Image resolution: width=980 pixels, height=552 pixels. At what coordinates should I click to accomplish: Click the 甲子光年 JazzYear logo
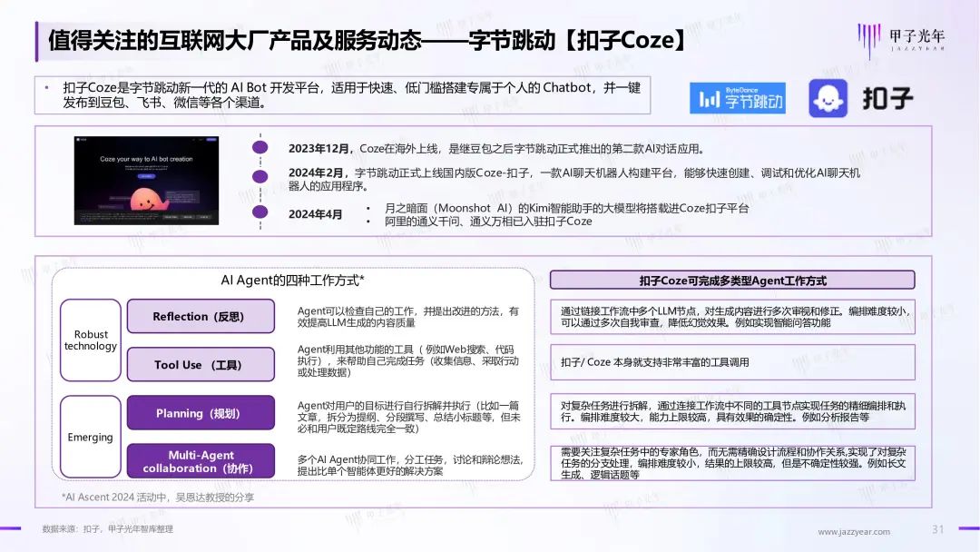tap(901, 40)
